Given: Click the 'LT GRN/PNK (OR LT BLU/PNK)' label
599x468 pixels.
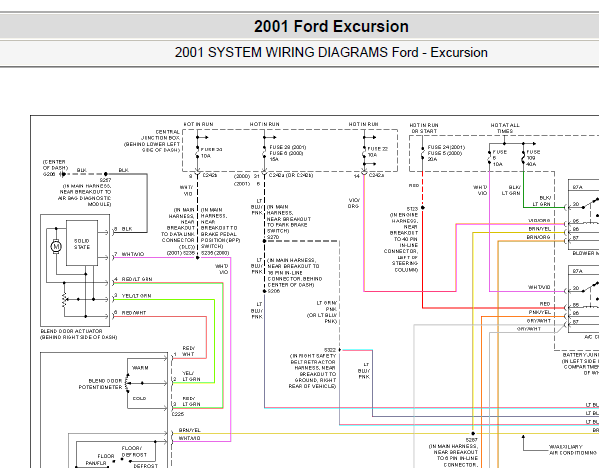Looking at the screenshot, I should click(x=322, y=312).
